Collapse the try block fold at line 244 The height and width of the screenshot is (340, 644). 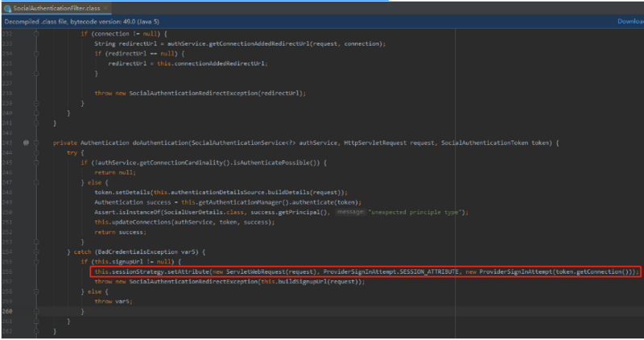coord(36,152)
